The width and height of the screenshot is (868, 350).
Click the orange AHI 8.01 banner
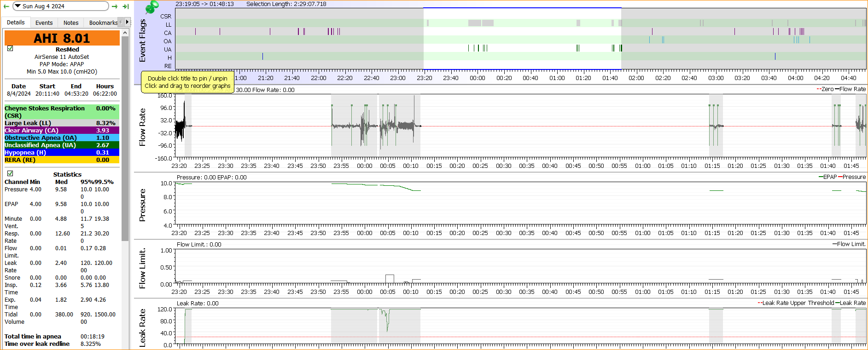(62, 38)
